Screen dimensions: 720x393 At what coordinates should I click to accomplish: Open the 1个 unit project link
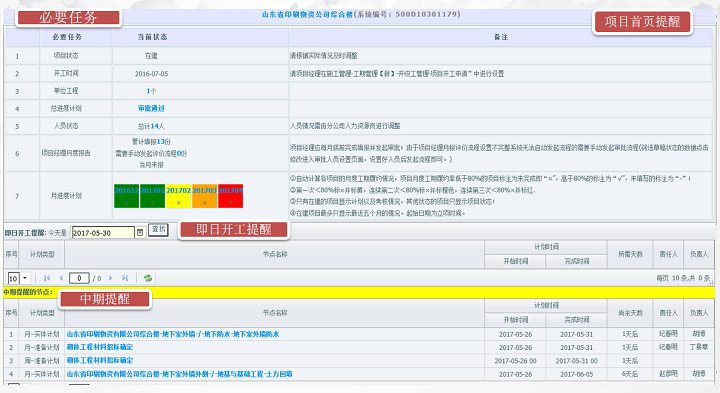(x=151, y=91)
